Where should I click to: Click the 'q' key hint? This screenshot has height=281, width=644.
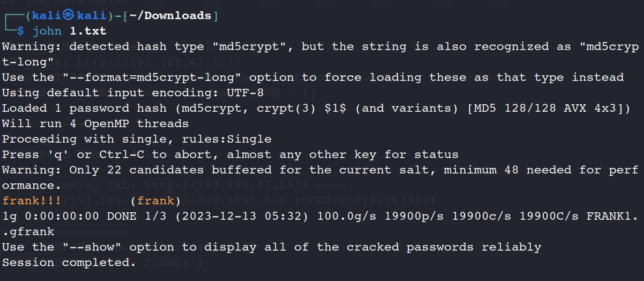[x=58, y=155]
